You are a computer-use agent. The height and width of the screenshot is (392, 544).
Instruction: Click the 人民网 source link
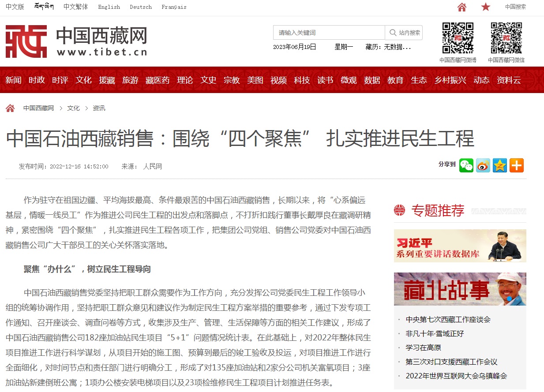tap(153, 166)
